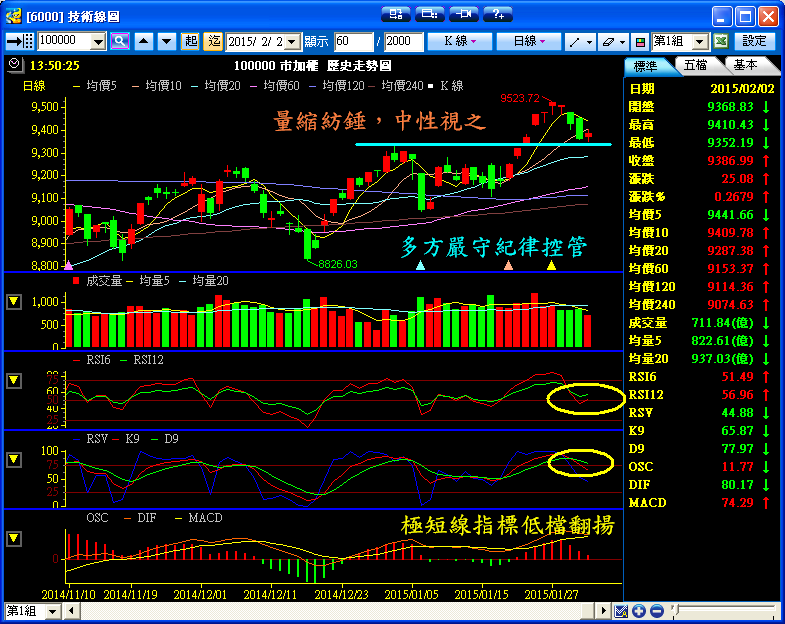
Task: Click the 設定 settings button
Action: click(x=754, y=41)
